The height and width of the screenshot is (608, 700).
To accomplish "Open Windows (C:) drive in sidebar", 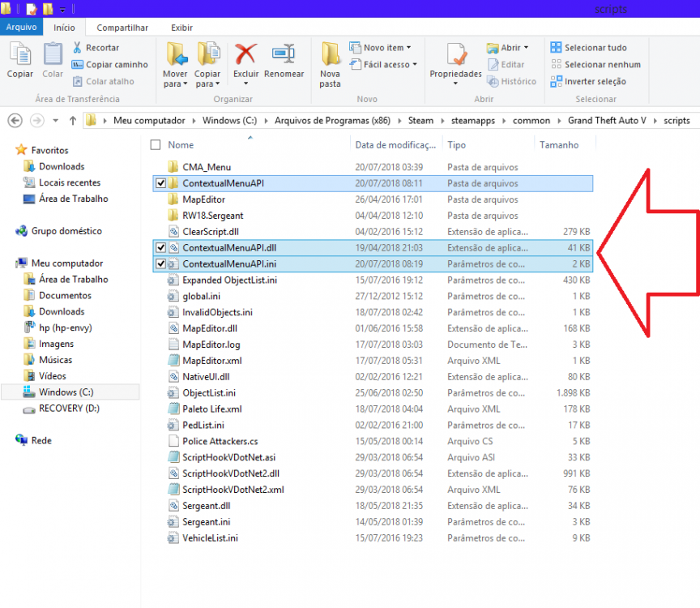I will pyautogui.click(x=66, y=392).
